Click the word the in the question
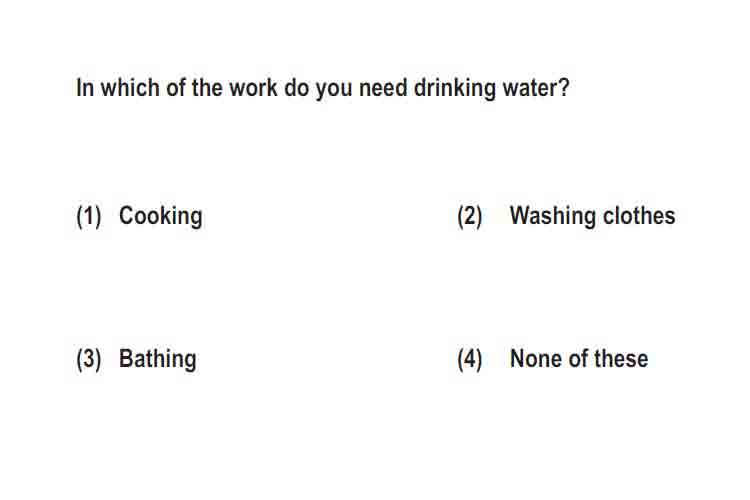 pyautogui.click(x=207, y=88)
